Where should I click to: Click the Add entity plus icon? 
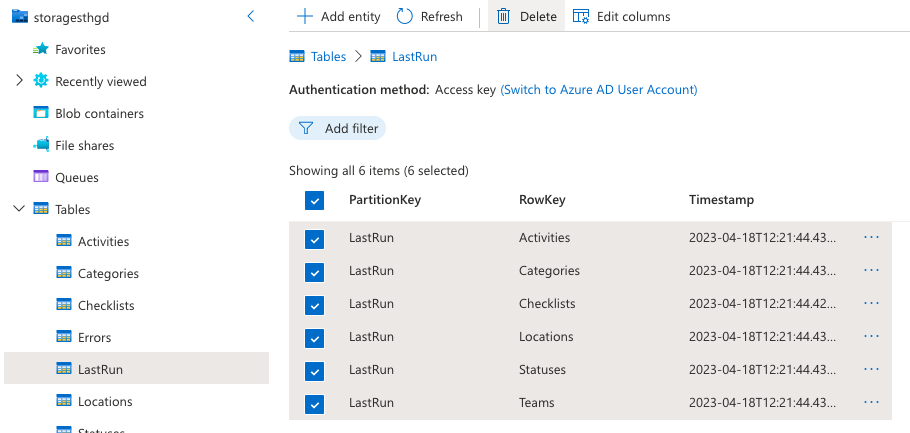pyautogui.click(x=305, y=16)
